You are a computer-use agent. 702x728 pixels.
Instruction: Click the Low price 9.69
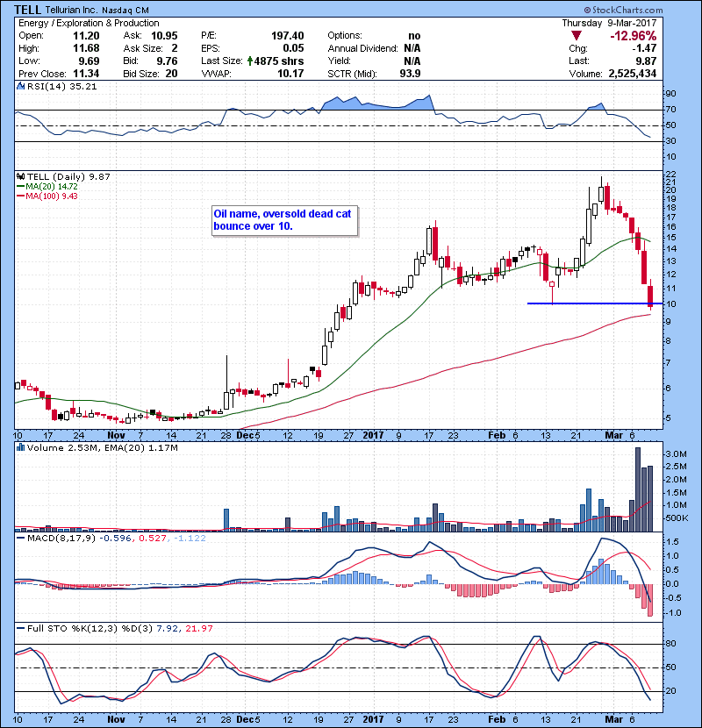click(89, 61)
